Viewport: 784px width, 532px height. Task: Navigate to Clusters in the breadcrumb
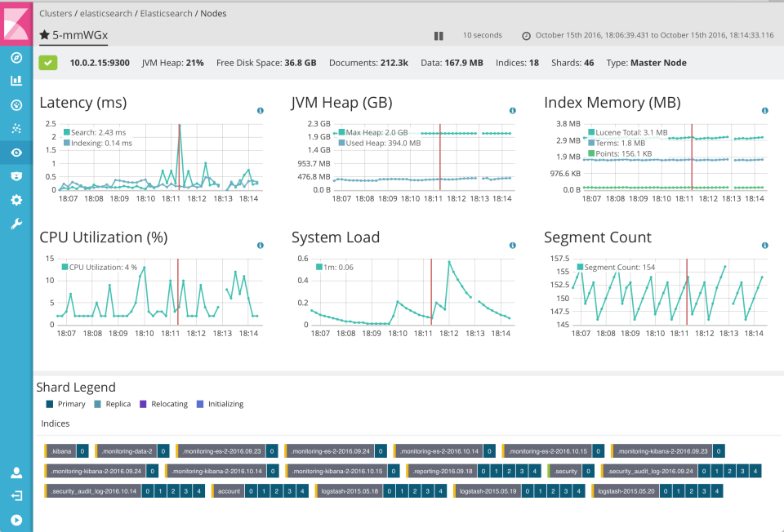57,13
